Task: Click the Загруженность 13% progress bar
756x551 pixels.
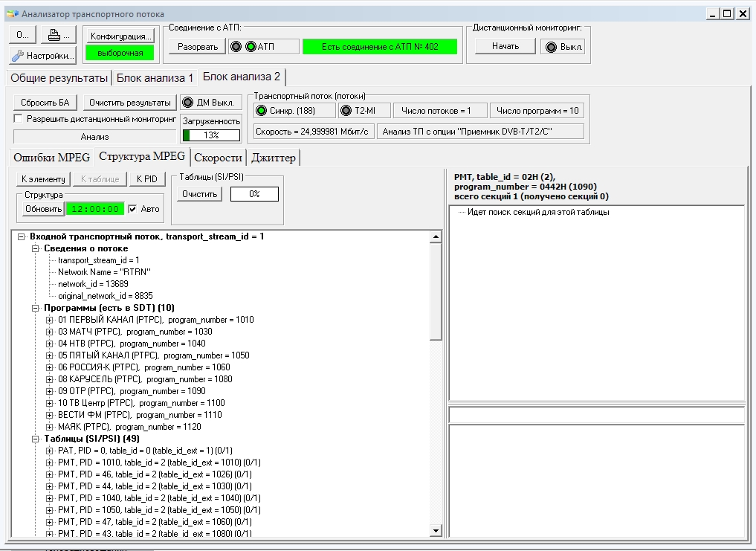Action: [211, 135]
